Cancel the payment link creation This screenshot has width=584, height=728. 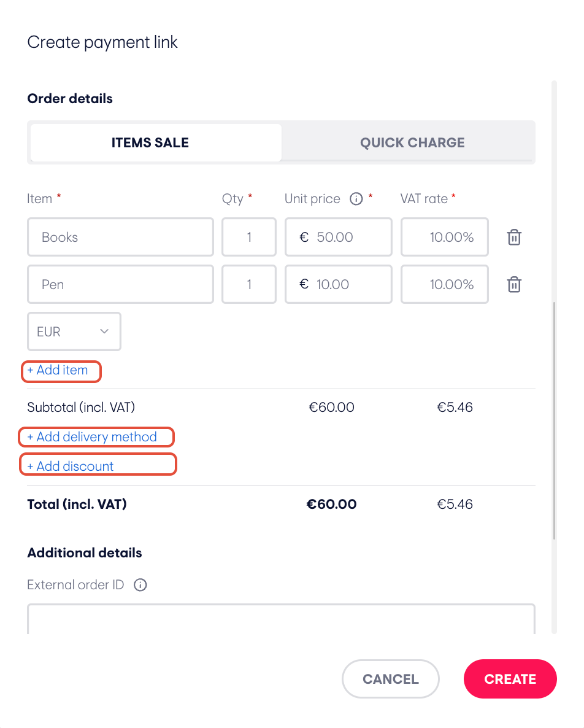point(391,679)
